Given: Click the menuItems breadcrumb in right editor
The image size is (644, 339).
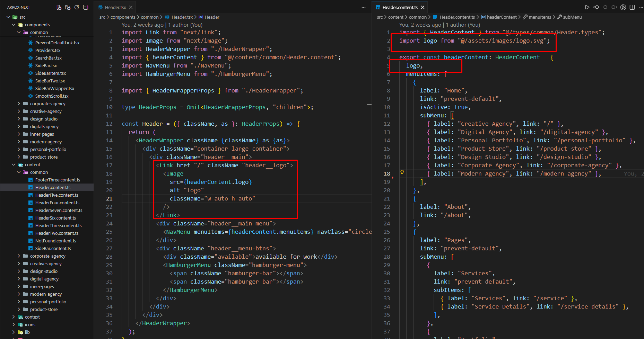Looking at the screenshot, I should (540, 17).
